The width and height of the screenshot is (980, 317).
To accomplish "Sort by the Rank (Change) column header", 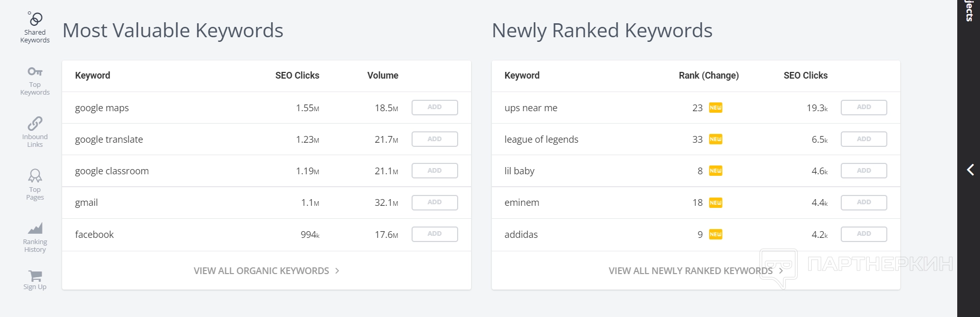I will point(708,76).
